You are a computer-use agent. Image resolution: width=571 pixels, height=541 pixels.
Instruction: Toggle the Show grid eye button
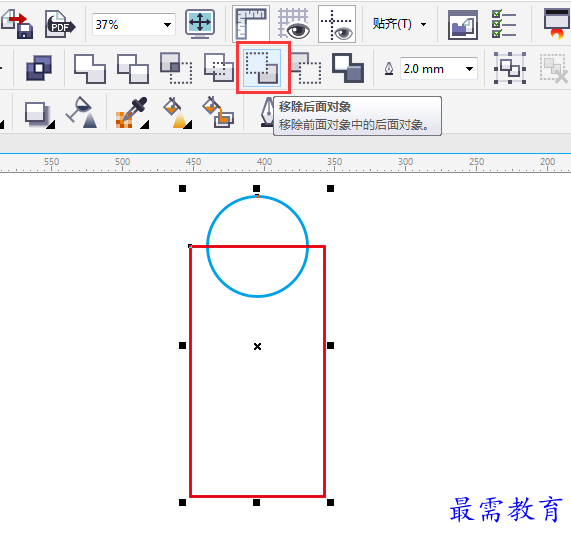coord(294,24)
